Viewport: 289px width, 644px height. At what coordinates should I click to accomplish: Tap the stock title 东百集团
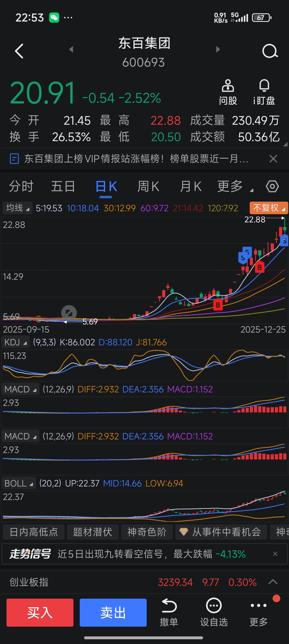pyautogui.click(x=144, y=43)
